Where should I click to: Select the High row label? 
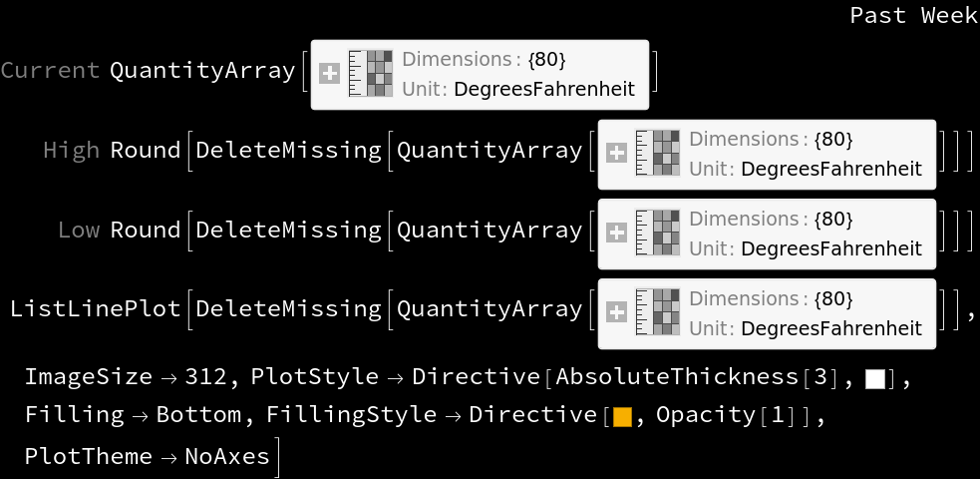[71, 151]
